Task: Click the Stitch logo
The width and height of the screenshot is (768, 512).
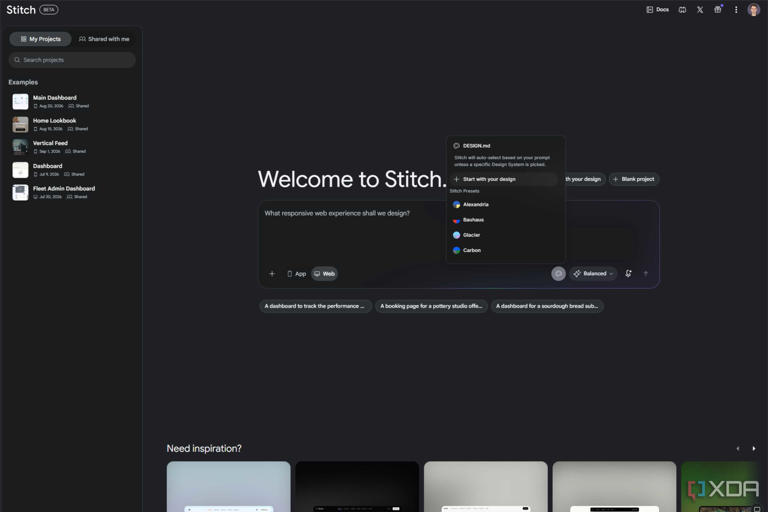Action: click(21, 10)
